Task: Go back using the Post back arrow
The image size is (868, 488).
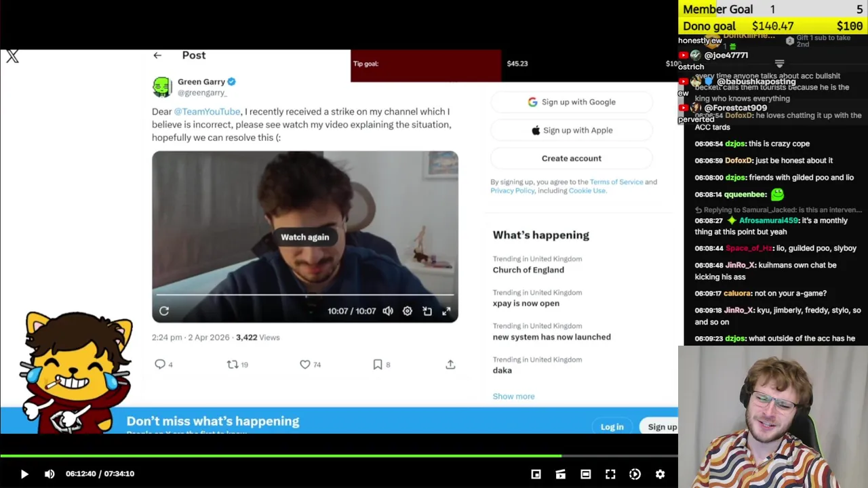Action: [x=157, y=56]
